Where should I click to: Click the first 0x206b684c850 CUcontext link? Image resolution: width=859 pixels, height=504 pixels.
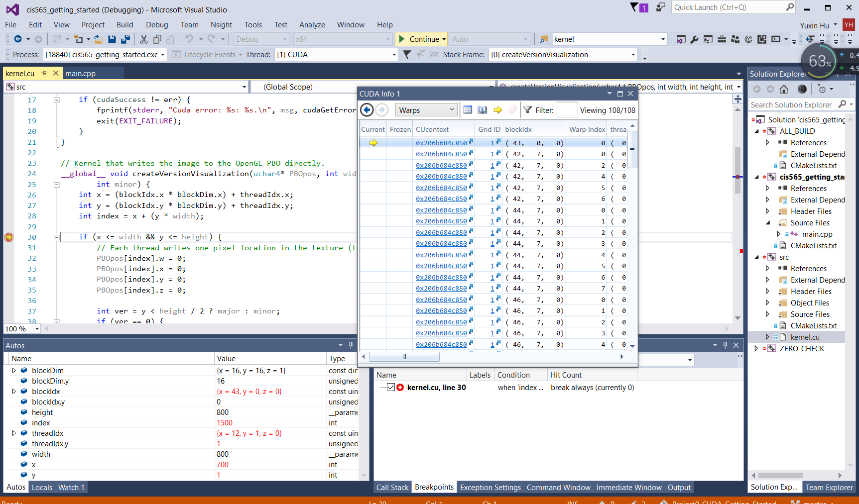click(x=441, y=143)
